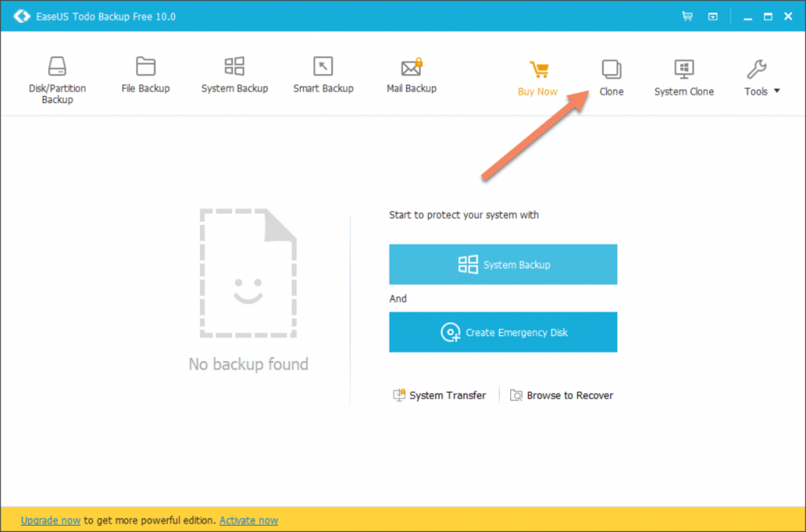The height and width of the screenshot is (532, 806).
Task: Maximize the EaseUS Todo Backup window
Action: (768, 17)
